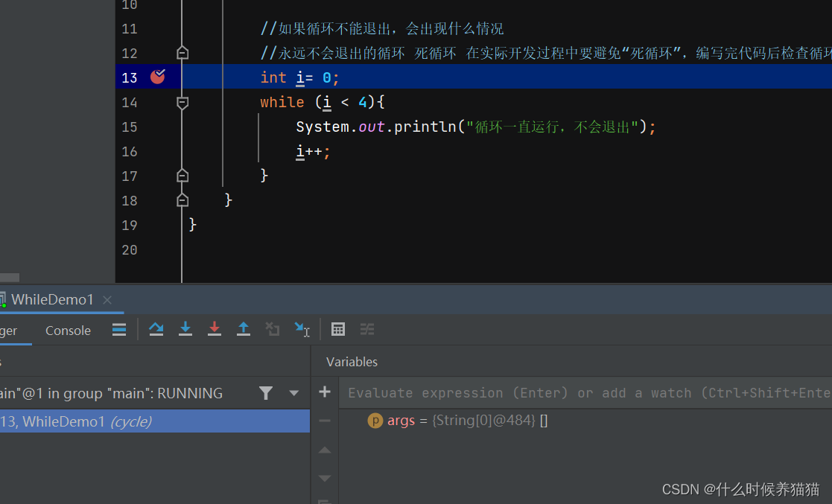Click the hamburger menu icon near Console
The image size is (832, 504).
pyautogui.click(x=119, y=329)
